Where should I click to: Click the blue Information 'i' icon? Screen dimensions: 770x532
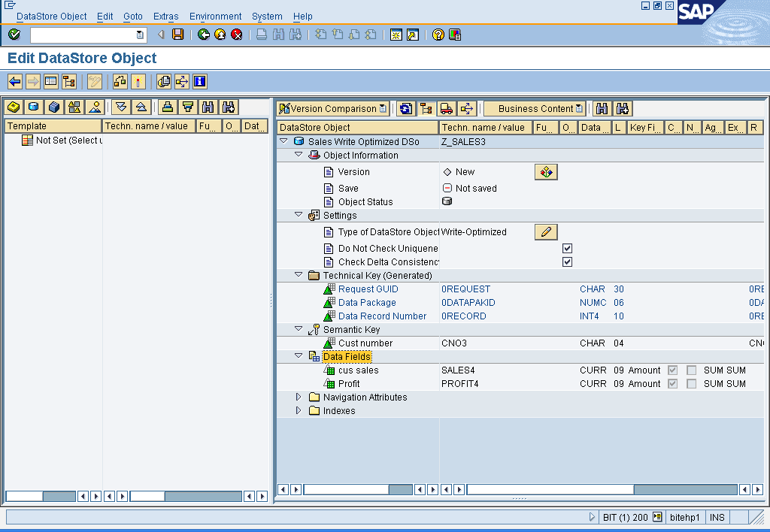pyautogui.click(x=200, y=81)
